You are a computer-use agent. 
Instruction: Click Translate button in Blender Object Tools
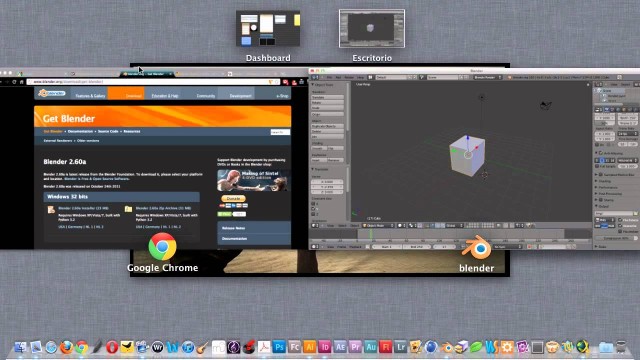click(x=327, y=98)
